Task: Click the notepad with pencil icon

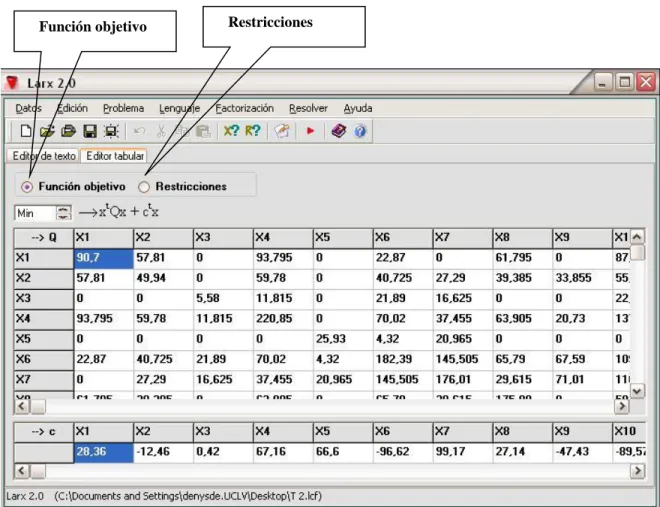Action: tap(282, 131)
